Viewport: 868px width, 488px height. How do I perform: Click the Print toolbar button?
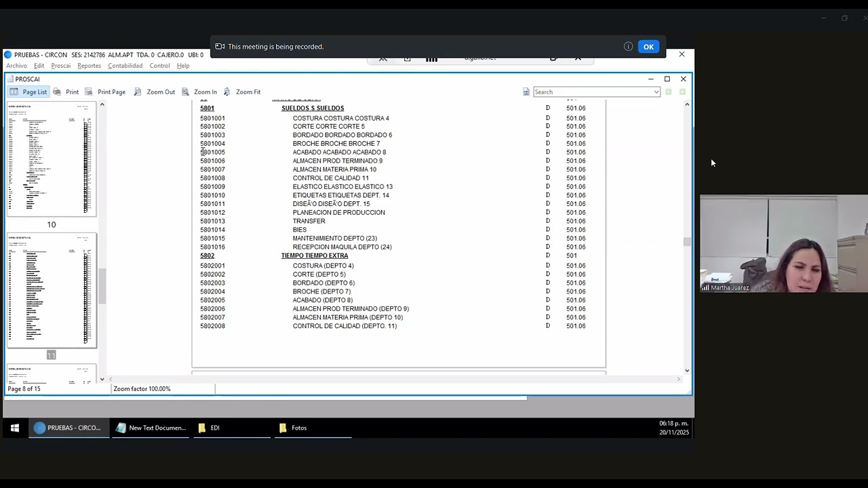66,92
